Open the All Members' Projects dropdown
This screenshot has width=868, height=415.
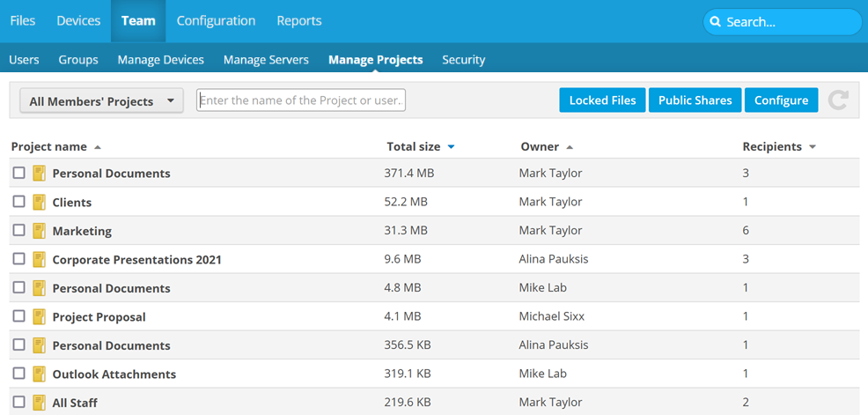[101, 101]
